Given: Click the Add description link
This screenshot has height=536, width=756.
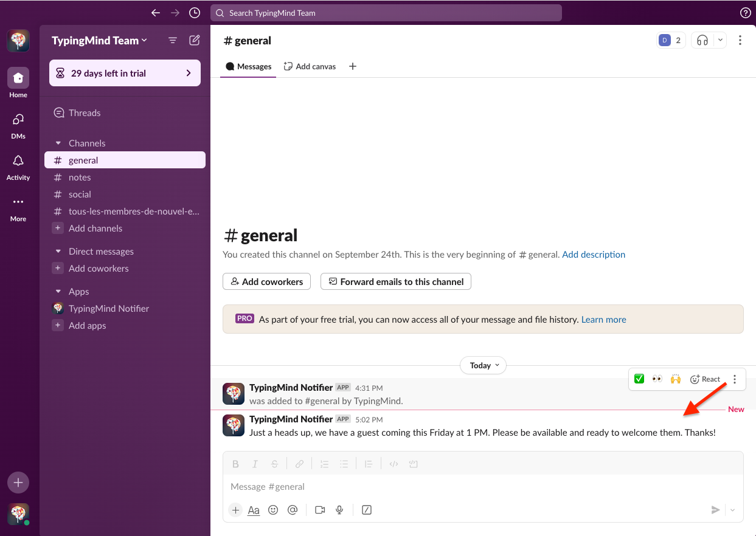Looking at the screenshot, I should click(x=594, y=255).
